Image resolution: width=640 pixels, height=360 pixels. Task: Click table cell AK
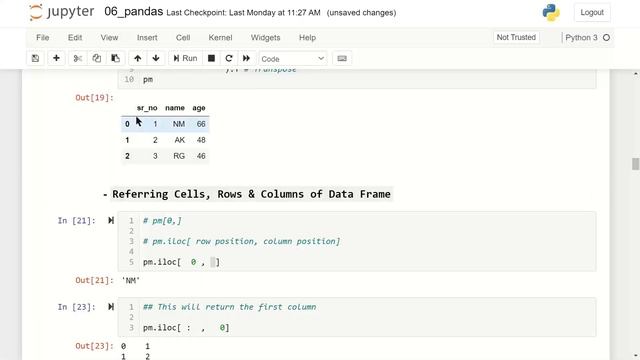180,140
